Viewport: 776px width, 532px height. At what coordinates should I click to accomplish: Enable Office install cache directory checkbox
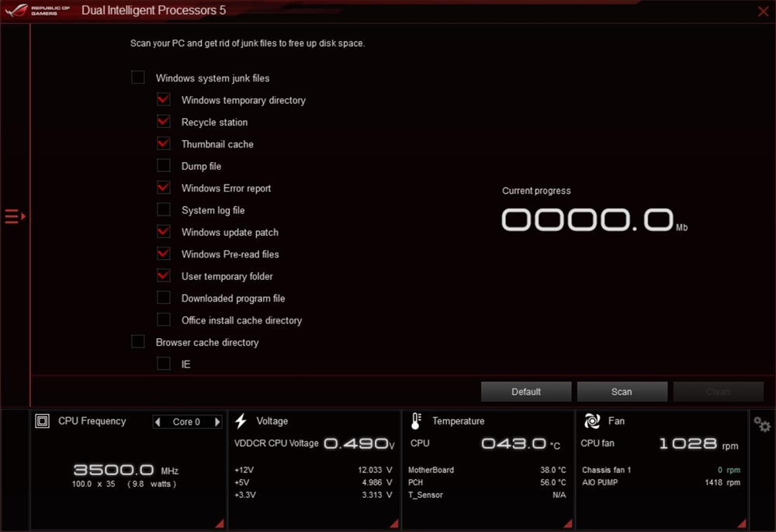coord(164,320)
